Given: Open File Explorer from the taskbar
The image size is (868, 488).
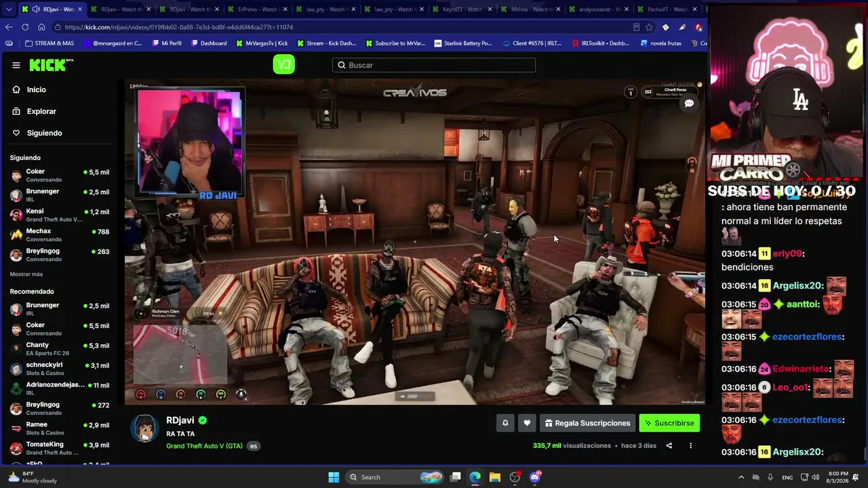Looking at the screenshot, I should [x=495, y=477].
